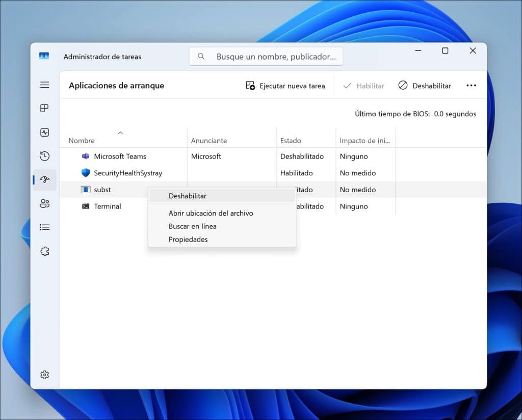Click No medido impact of subst

click(x=358, y=190)
